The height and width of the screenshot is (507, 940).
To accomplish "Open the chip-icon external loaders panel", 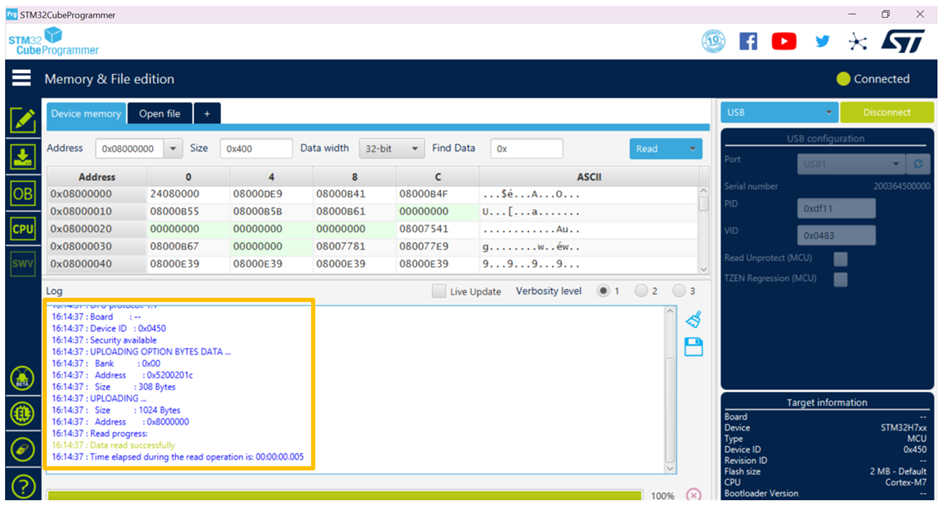I will click(x=22, y=414).
